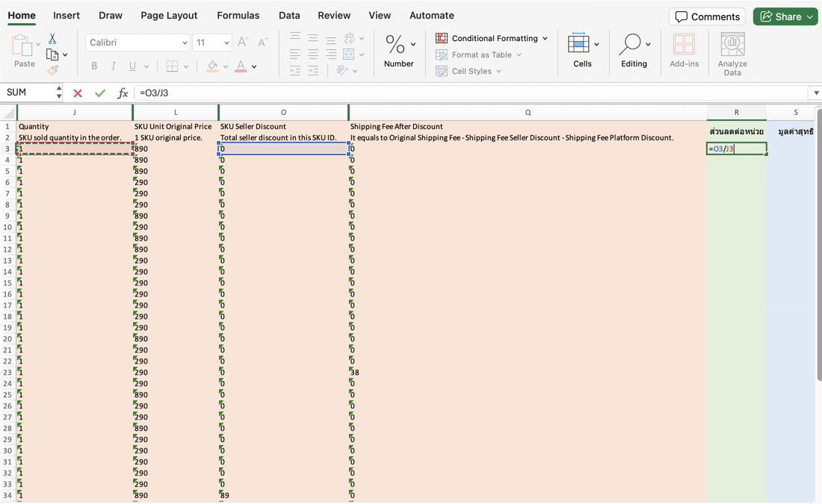Open Add-ins

tap(684, 51)
